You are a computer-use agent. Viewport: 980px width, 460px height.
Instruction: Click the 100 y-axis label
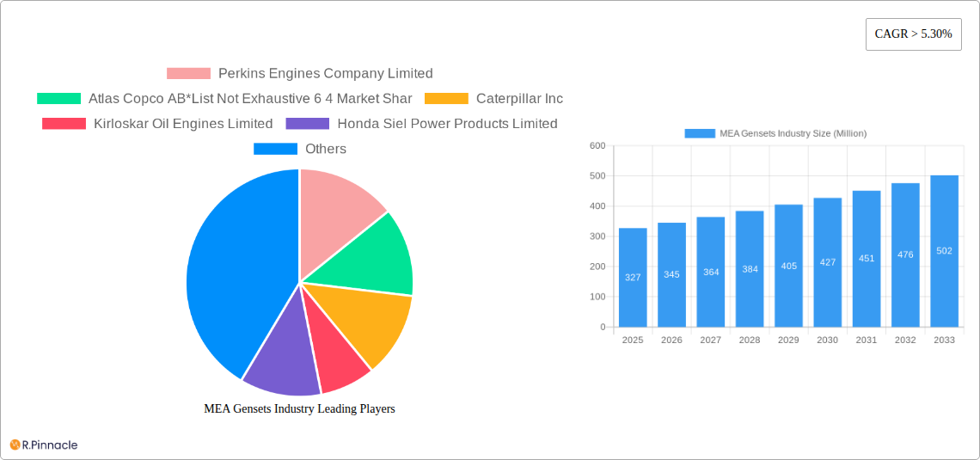[597, 297]
